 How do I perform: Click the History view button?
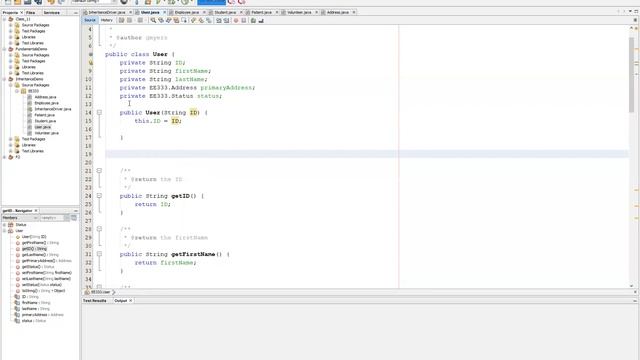(x=107, y=20)
